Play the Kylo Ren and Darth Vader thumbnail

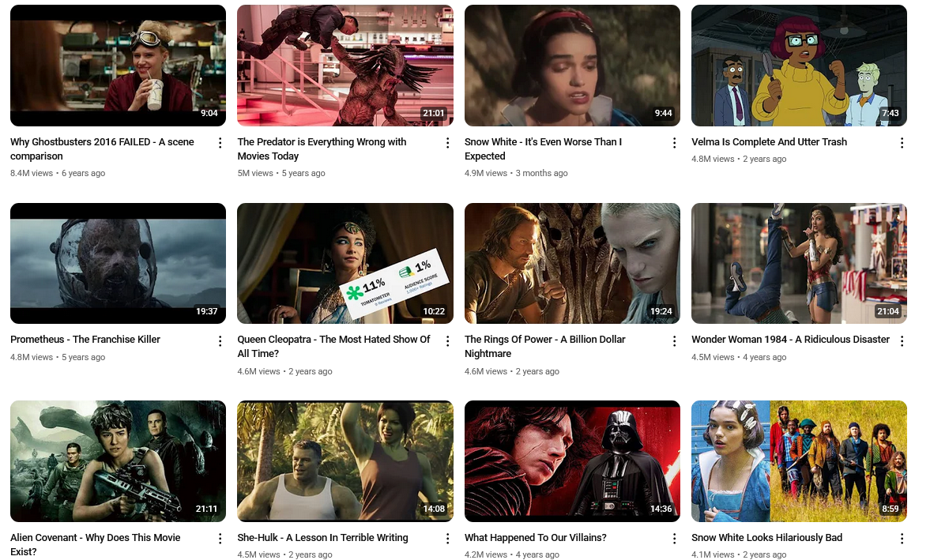point(572,461)
